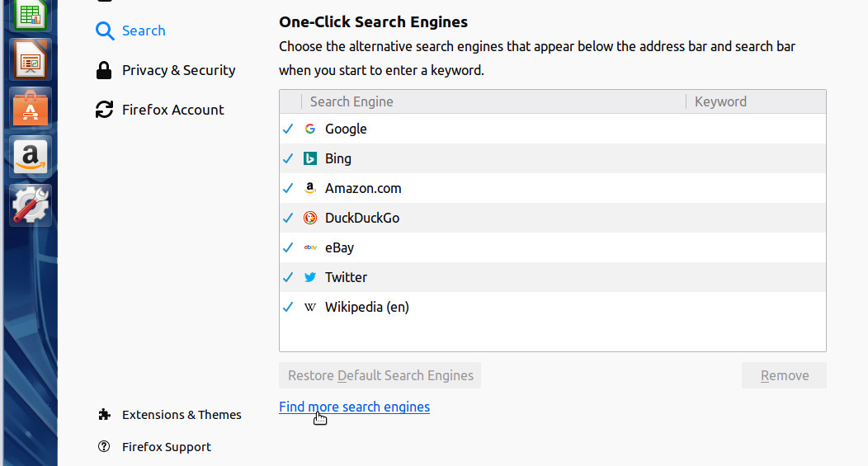Open Extensions & Themes page
Image resolution: width=868 pixels, height=466 pixels.
click(x=182, y=415)
